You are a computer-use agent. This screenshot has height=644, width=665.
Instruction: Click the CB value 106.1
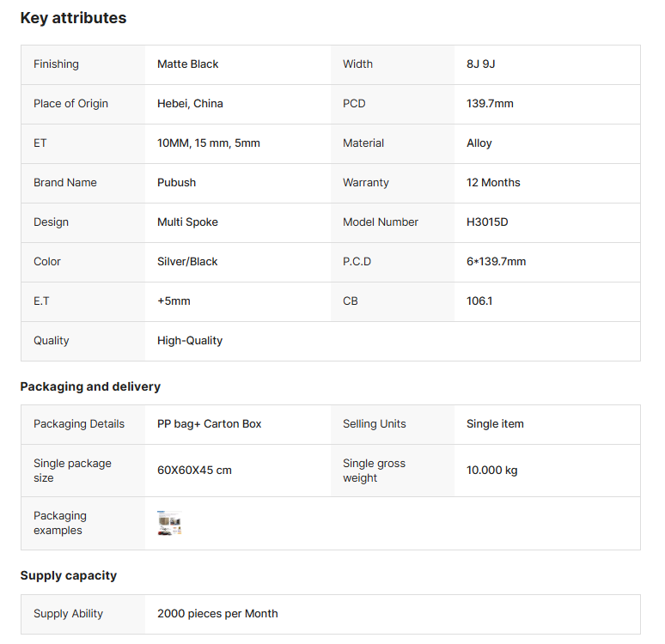click(x=479, y=301)
